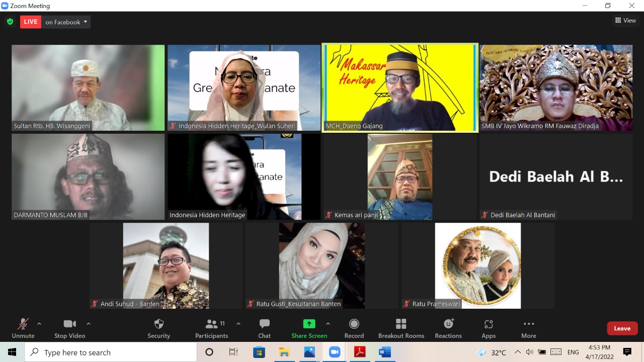Image resolution: width=644 pixels, height=362 pixels.
Task: Expand video options arrow beside Stop Video
Action: pyautogui.click(x=89, y=324)
